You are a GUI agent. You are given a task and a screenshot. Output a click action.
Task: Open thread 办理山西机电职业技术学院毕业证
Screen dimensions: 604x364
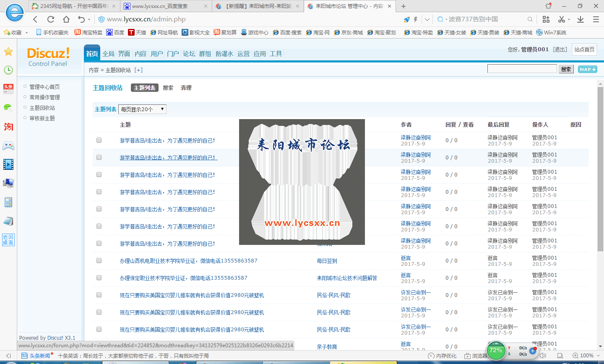(x=189, y=261)
